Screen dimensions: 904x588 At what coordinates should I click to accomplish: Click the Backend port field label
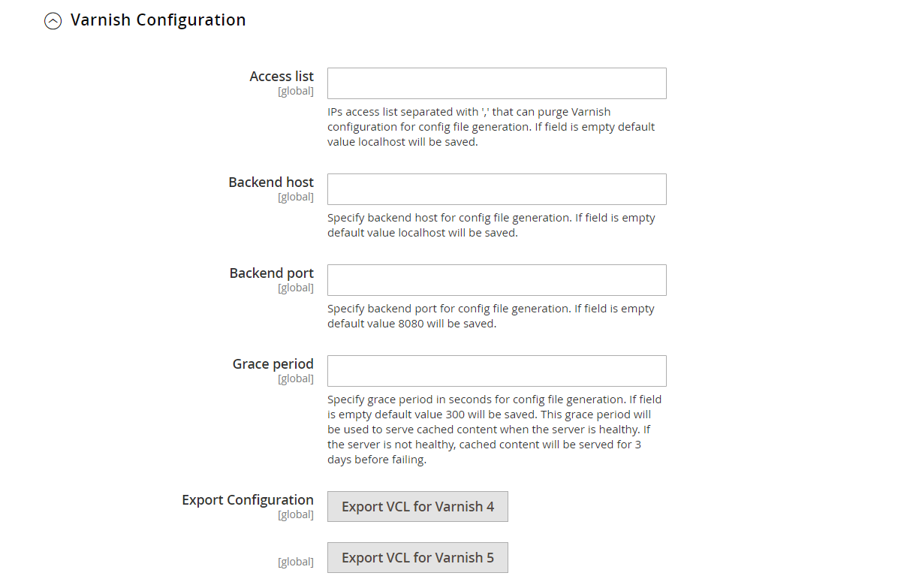tap(272, 273)
